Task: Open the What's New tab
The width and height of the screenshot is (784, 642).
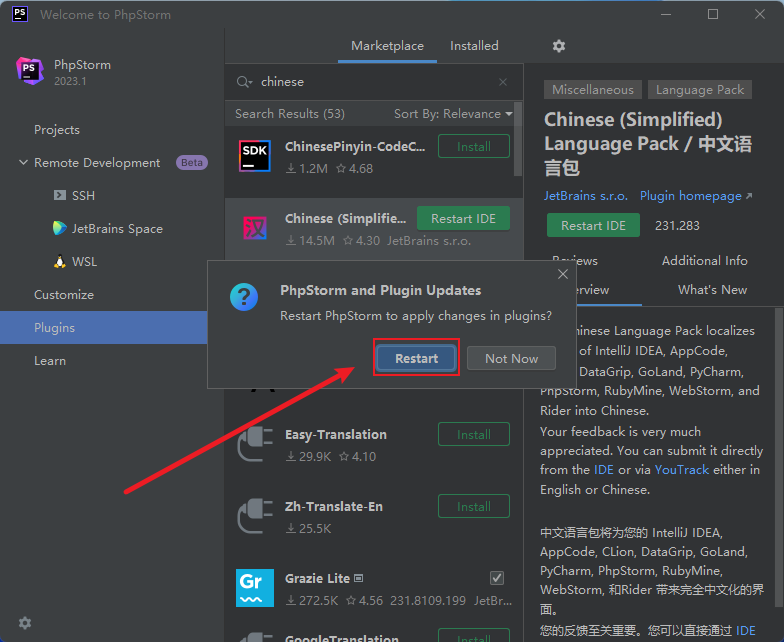Action: [x=712, y=290]
